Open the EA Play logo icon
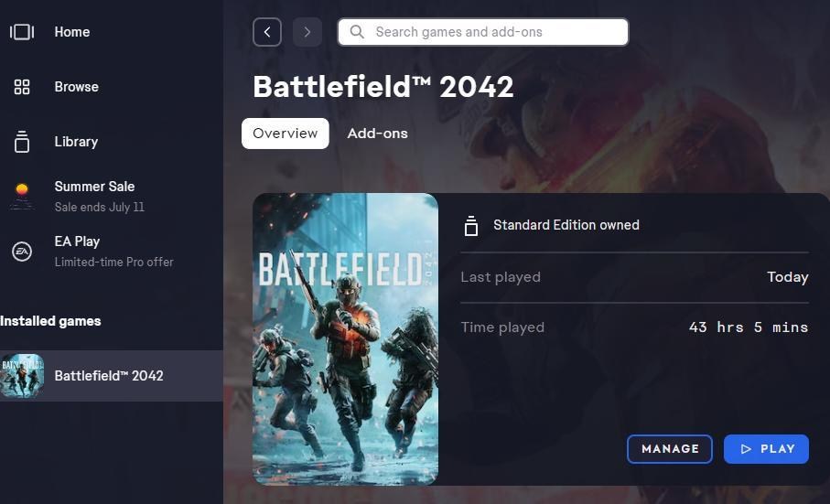The height and width of the screenshot is (504, 830). tap(22, 252)
